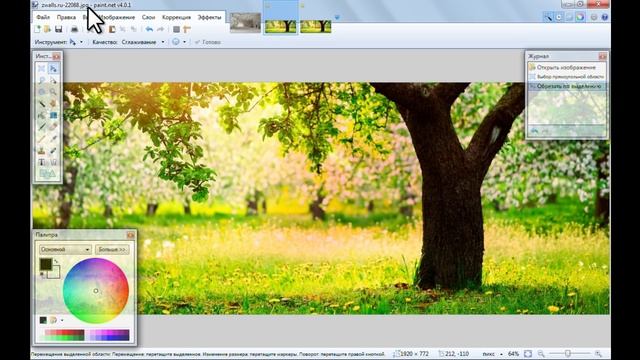Swap primary and secondary colors arrow
This screenshot has height=360, width=640.
56,261
